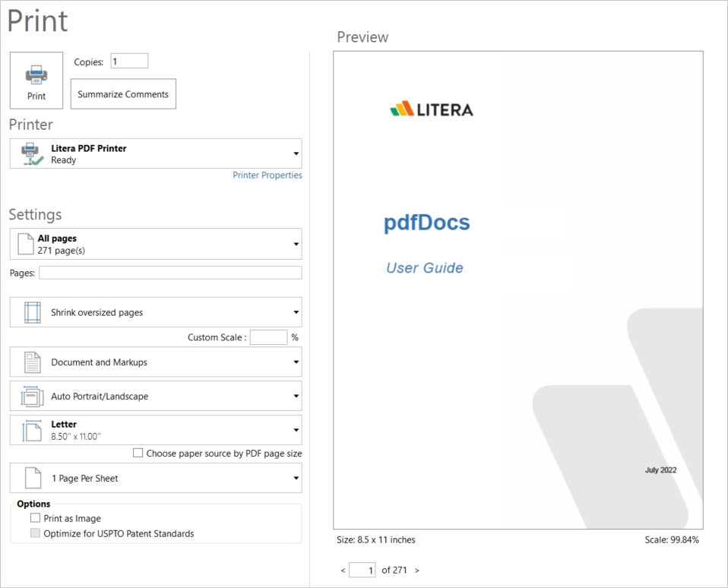Click the Print button with printer icon
The height and width of the screenshot is (588, 728).
click(x=36, y=81)
